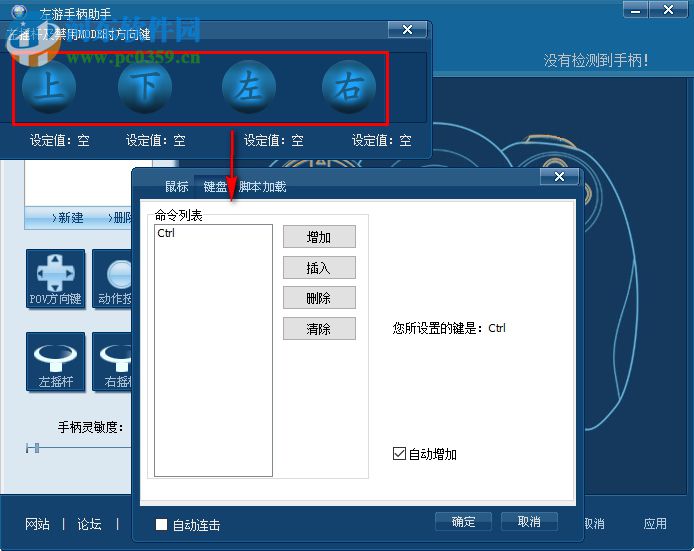
Task: Click the 动作按键 action button icon
Action: click(x=113, y=279)
